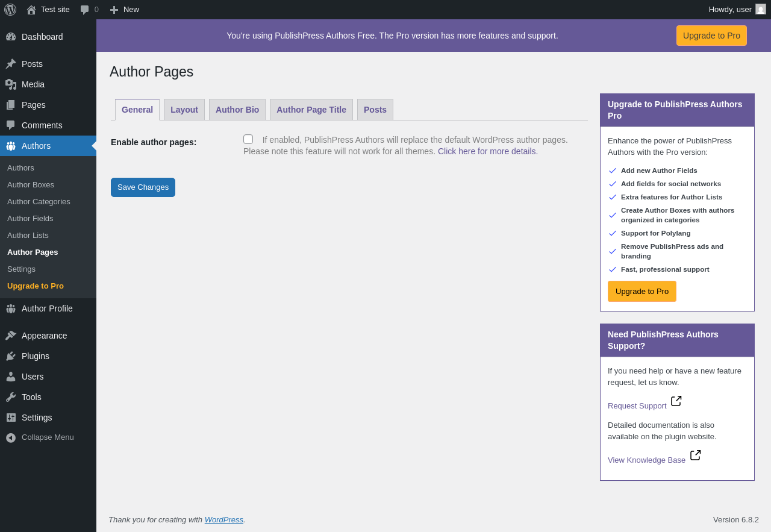Open Author Fields submenu item
This screenshot has width=771, height=532.
tap(30, 218)
